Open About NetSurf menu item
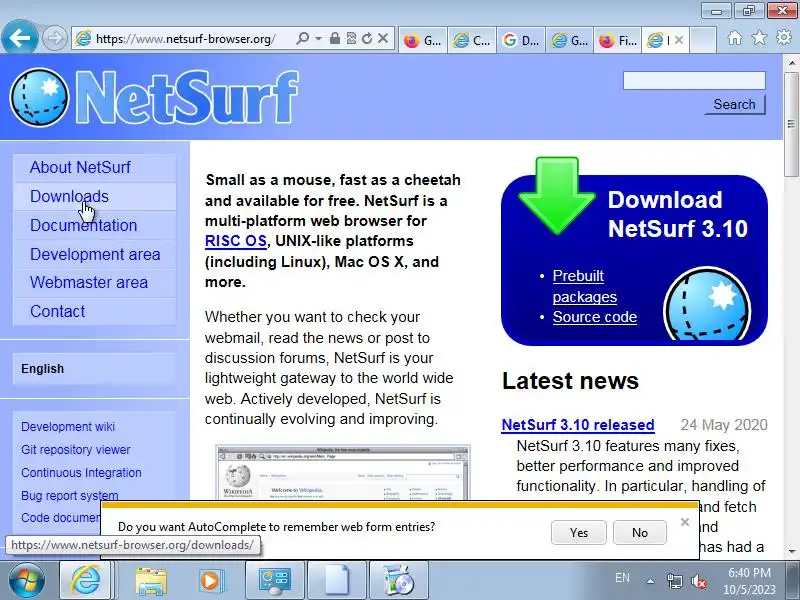Viewport: 800px width, 600px height. point(80,167)
